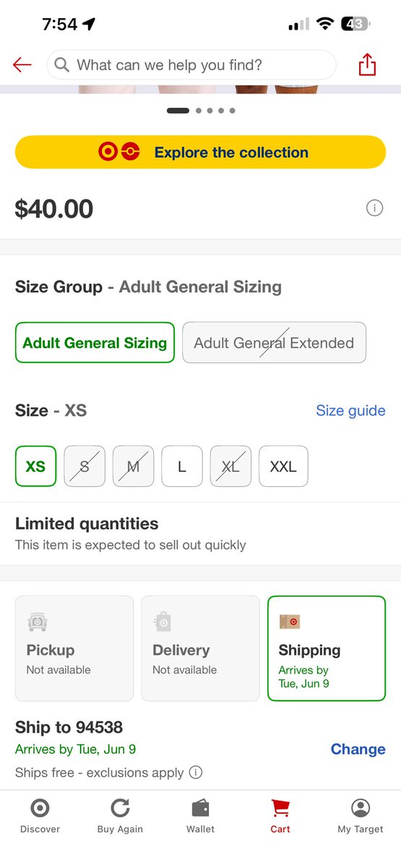This screenshot has height=868, width=401.
Task: Open the share icon
Action: pos(367,64)
